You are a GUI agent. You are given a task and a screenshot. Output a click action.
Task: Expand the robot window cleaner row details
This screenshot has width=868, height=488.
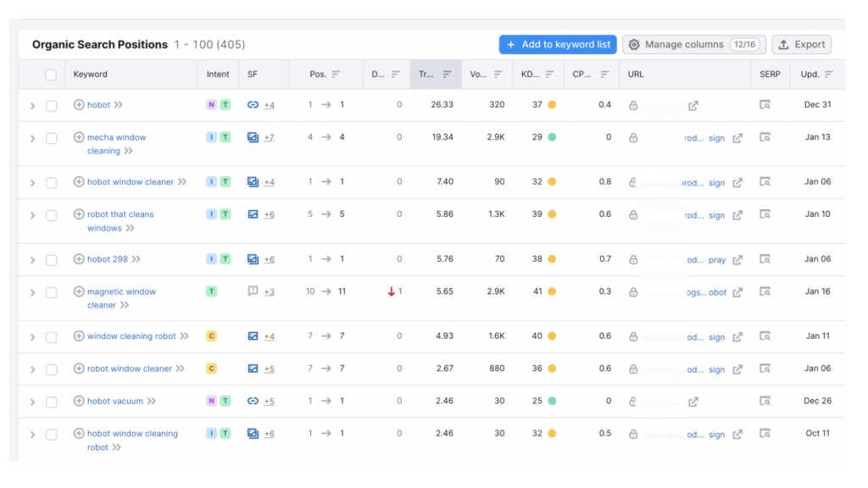coord(33,369)
